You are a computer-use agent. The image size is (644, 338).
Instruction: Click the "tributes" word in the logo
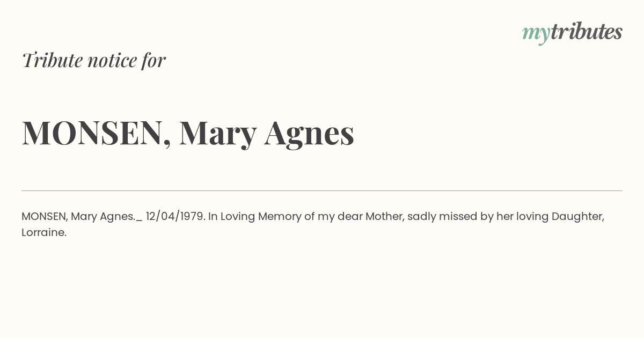587,31
